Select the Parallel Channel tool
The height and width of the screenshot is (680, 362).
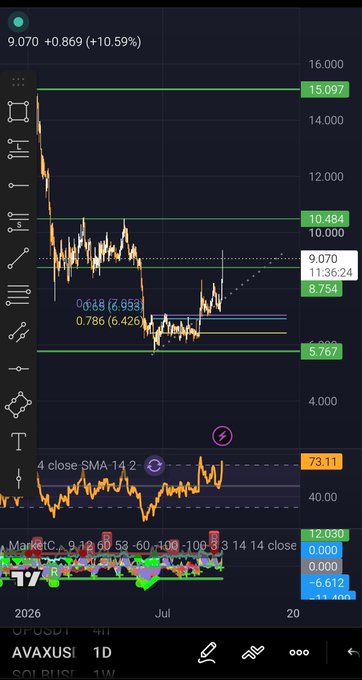(18, 332)
